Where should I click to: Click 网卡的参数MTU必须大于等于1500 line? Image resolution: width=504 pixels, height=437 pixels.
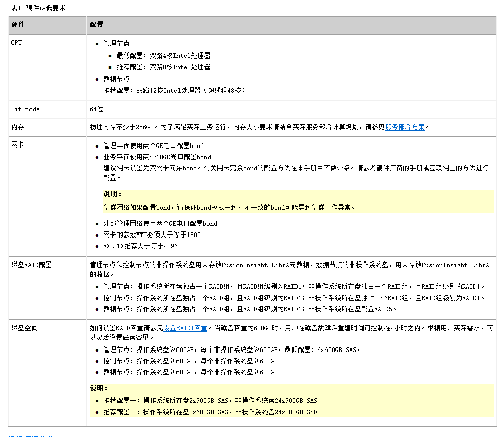click(152, 235)
